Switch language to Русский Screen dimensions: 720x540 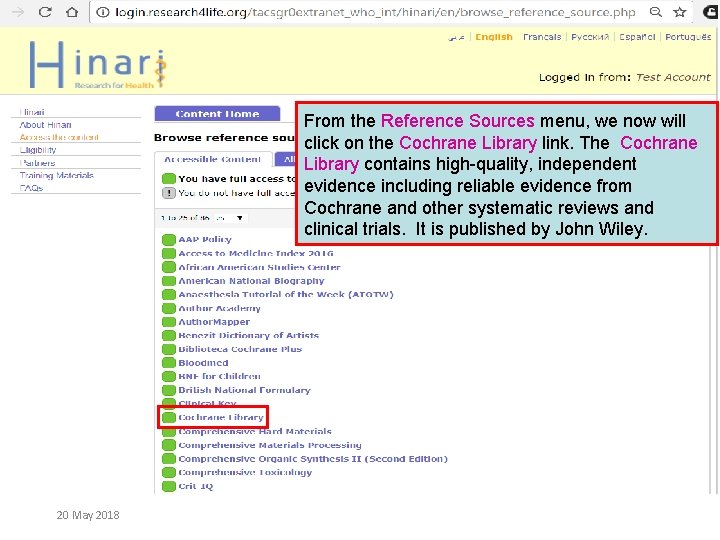[590, 37]
